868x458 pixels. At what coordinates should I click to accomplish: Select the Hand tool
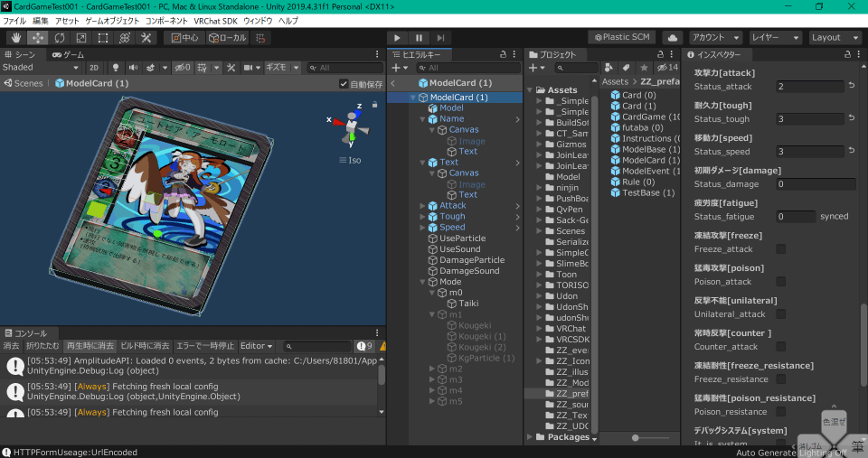[16, 38]
